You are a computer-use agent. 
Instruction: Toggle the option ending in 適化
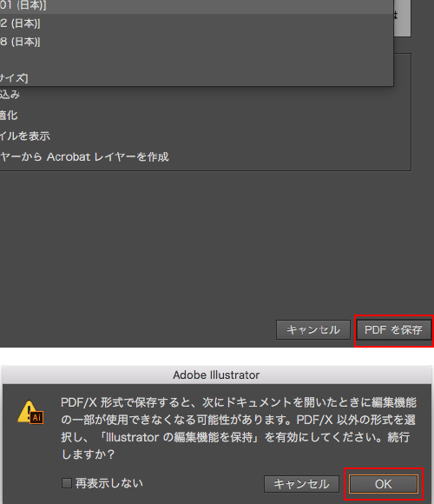click(9, 115)
